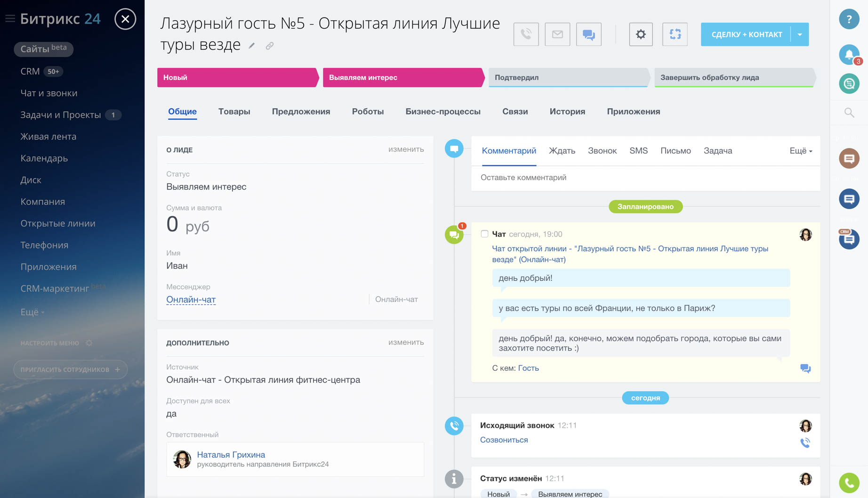Image resolution: width=868 pixels, height=498 pixels.
Task: Click the Созвониться link
Action: click(504, 440)
